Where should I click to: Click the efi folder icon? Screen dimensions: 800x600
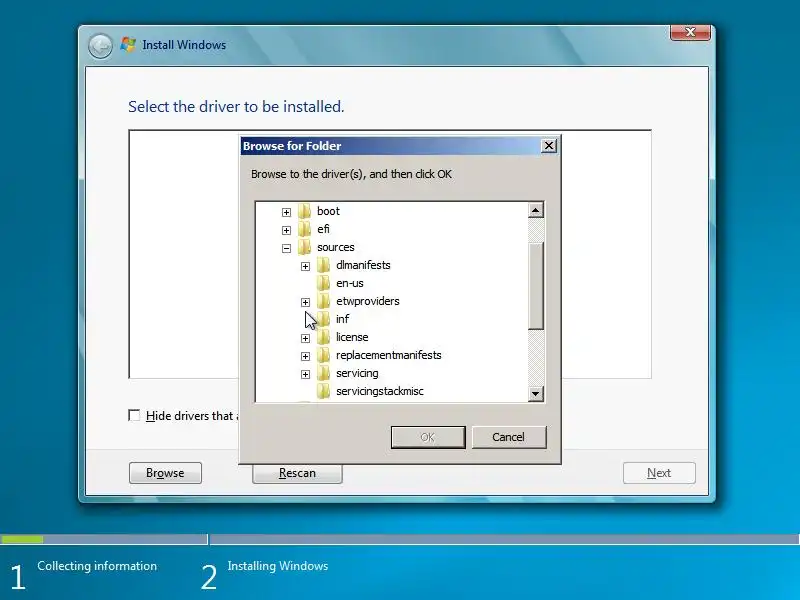click(x=305, y=229)
